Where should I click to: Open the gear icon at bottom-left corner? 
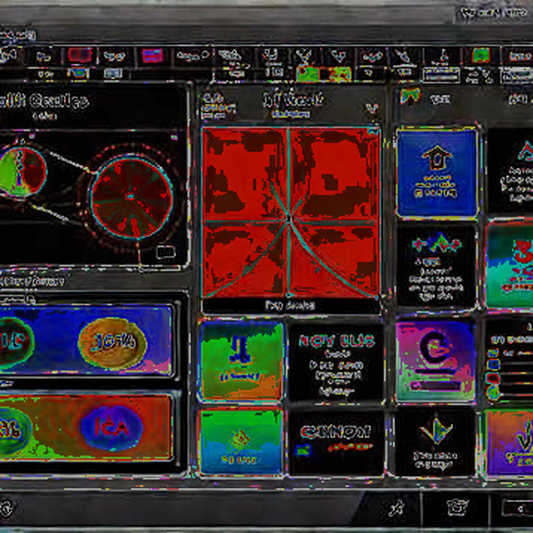(x=6, y=509)
